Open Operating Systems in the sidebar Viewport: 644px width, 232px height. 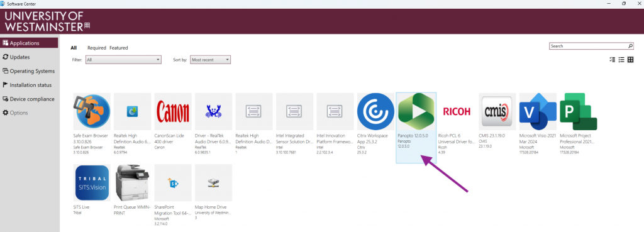[x=29, y=71]
